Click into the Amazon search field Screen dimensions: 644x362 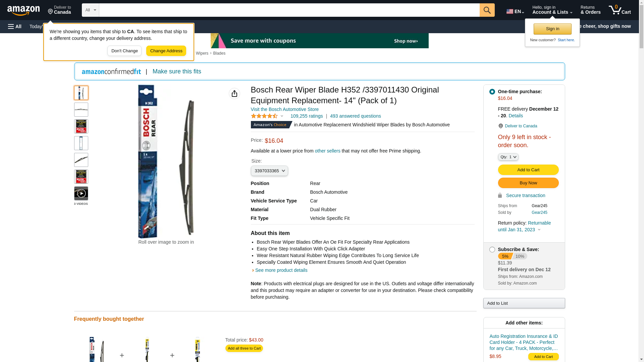tap(289, 10)
